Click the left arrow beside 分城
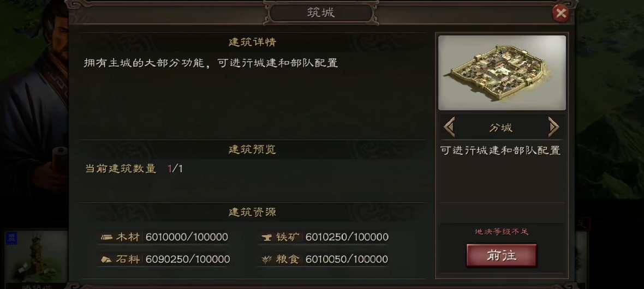644x289 pixels. (449, 127)
